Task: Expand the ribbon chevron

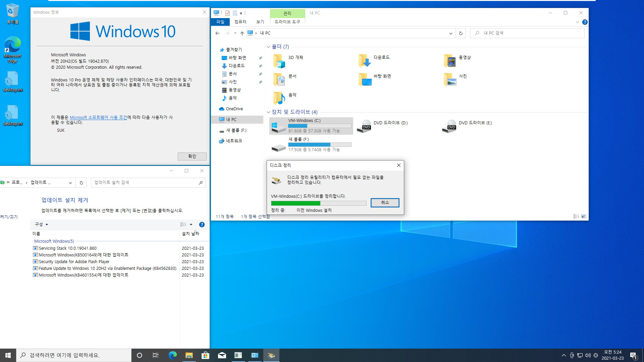Action: coord(577,22)
